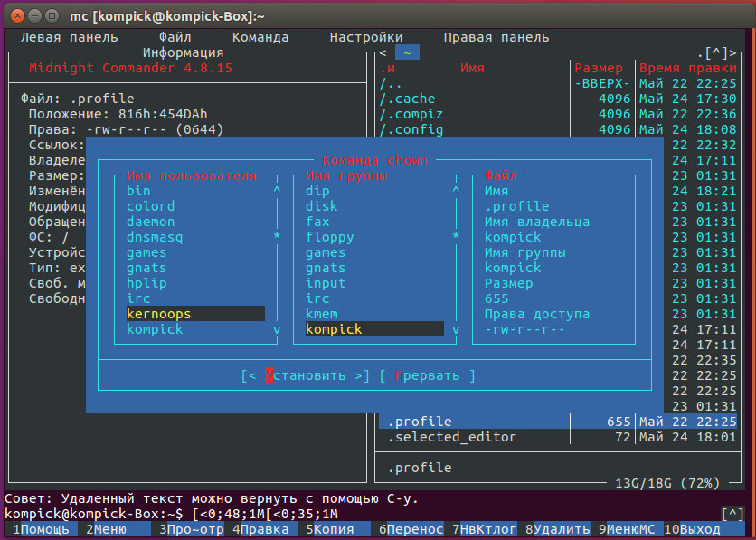Go back in right panel directory history
This screenshot has width=756, height=540.
(383, 52)
